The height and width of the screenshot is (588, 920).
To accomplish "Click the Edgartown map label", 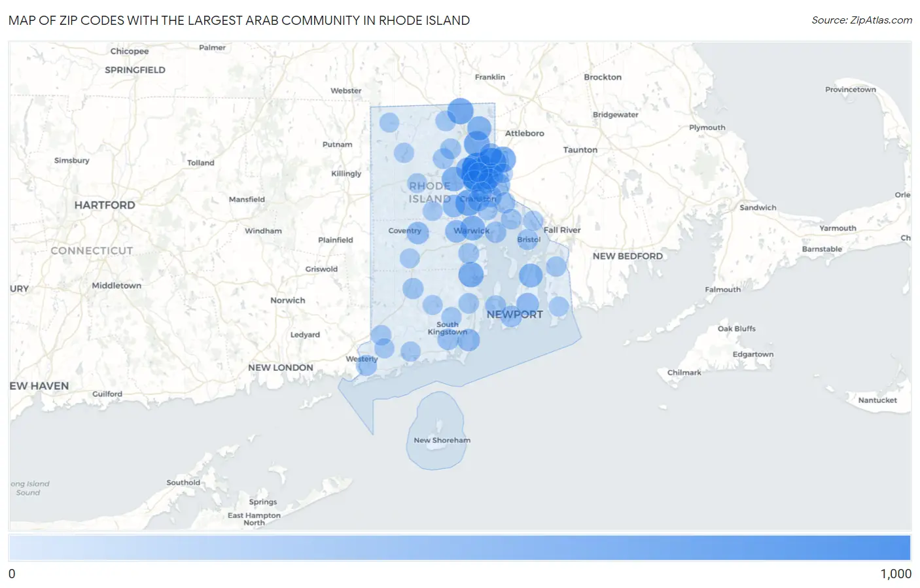I will click(752, 355).
